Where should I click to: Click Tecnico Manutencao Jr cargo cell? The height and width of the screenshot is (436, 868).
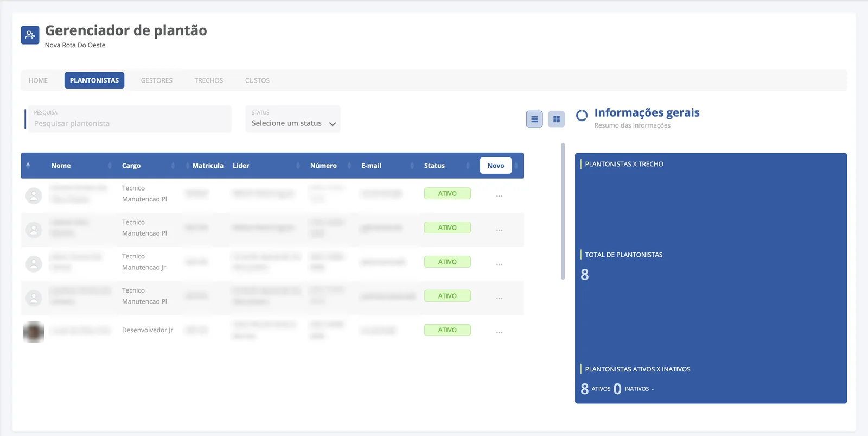click(144, 262)
